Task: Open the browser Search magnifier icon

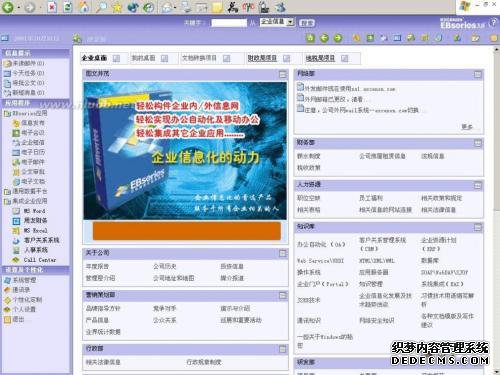Action: point(100,7)
